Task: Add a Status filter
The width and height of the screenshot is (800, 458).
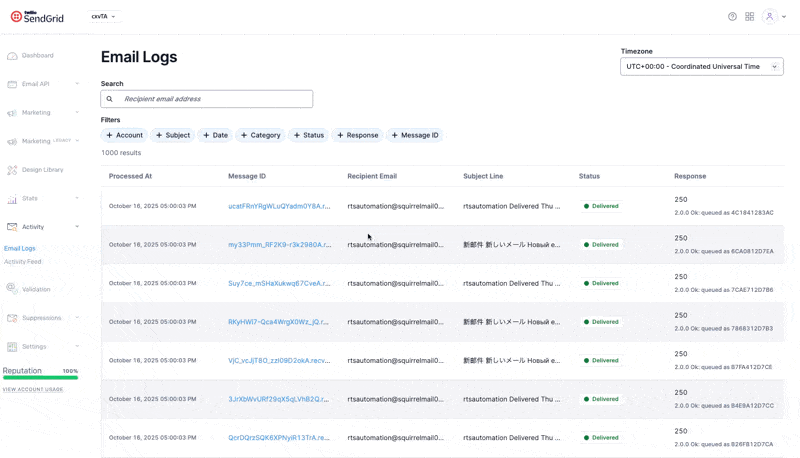Action: click(x=308, y=135)
